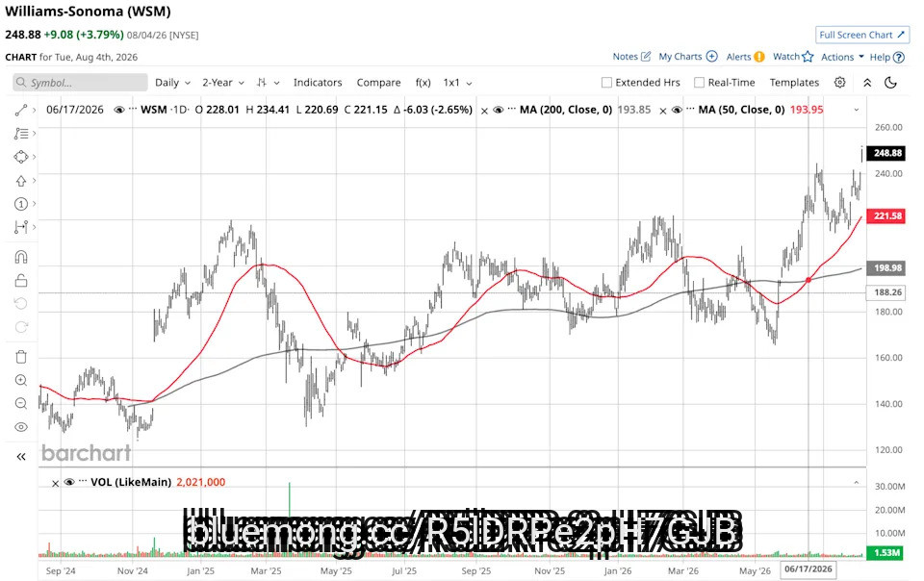The height and width of the screenshot is (581, 924).
Task: Collapse the left drawing toolbar
Action: (20, 457)
